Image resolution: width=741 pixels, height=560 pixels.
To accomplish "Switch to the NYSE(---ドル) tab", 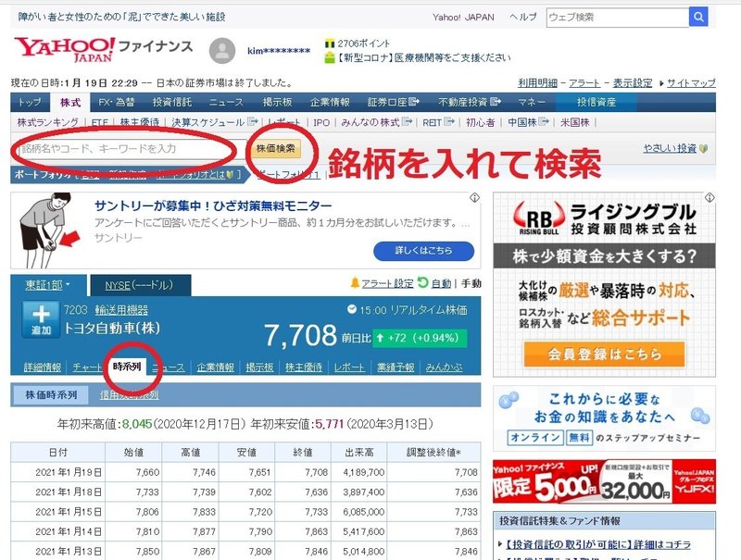I will click(140, 285).
